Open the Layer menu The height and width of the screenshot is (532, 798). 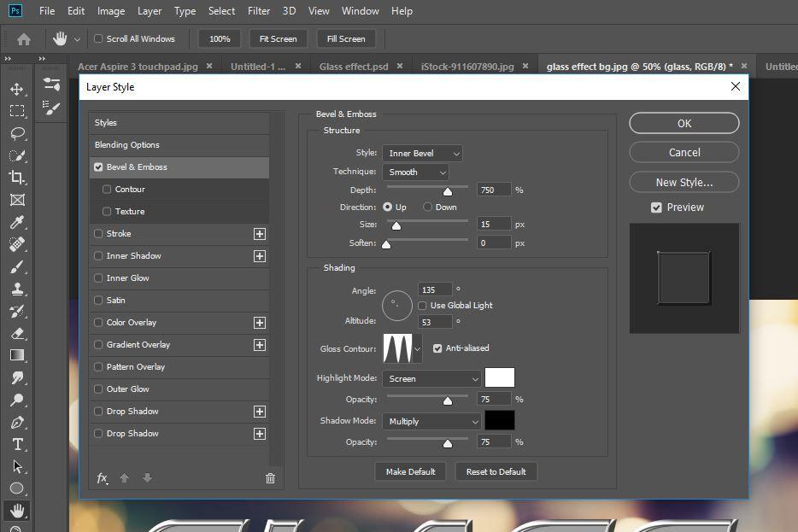(x=150, y=11)
